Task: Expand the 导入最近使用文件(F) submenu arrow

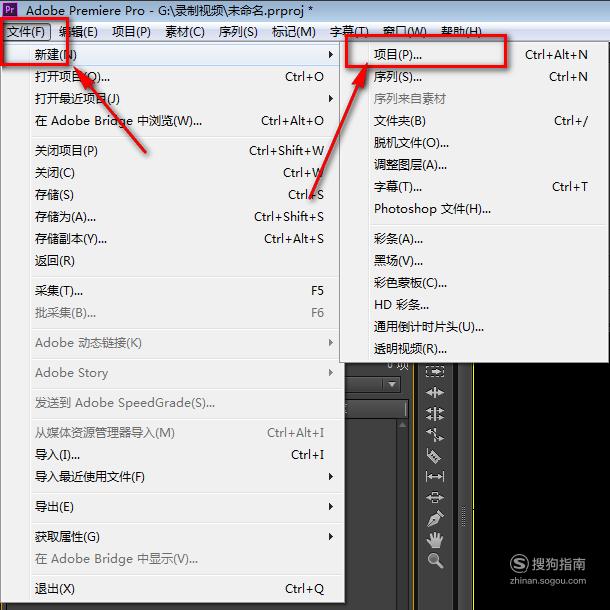Action: pos(331,476)
